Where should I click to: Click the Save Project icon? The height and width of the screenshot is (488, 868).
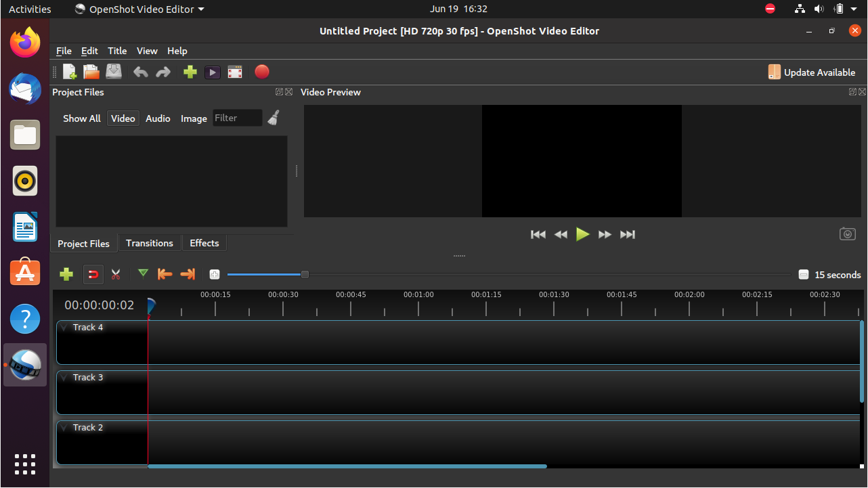coord(114,72)
